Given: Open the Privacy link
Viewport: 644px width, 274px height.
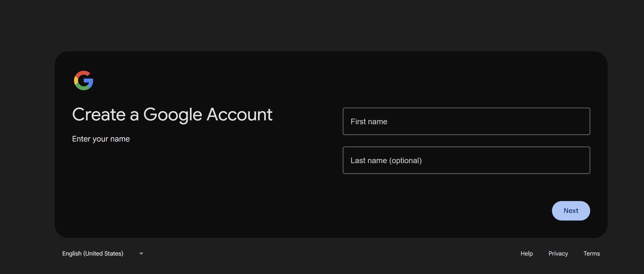Looking at the screenshot, I should pyautogui.click(x=558, y=253).
